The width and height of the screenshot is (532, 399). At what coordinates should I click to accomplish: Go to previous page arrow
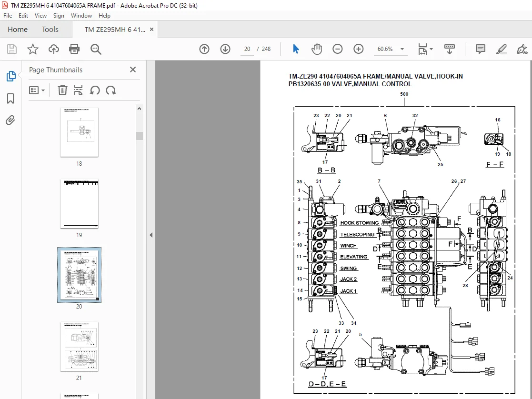click(x=204, y=49)
